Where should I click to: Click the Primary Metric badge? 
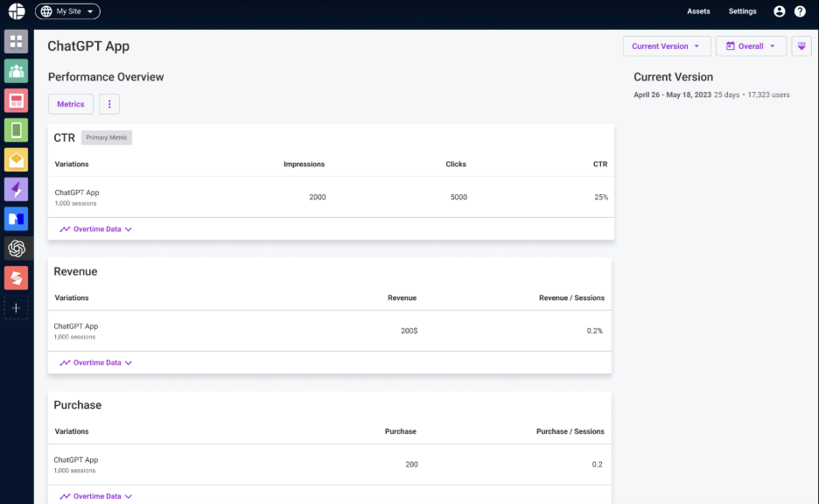point(107,138)
